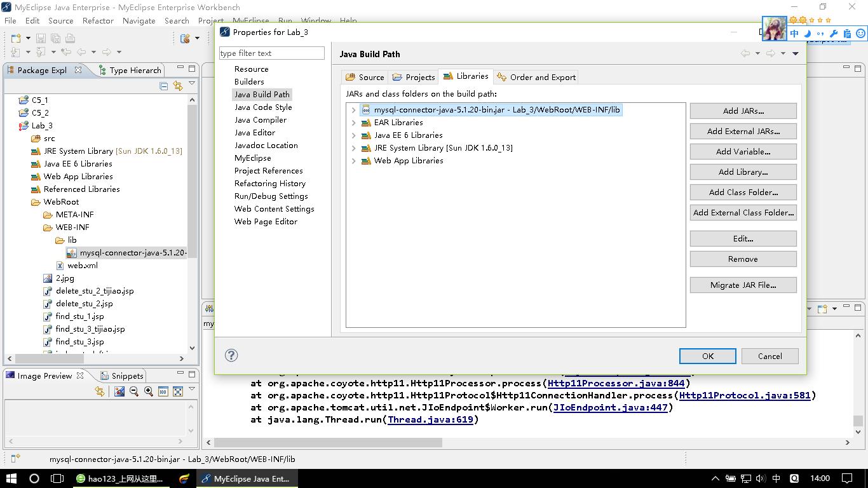
Task: Confirm with the OK button
Action: tap(707, 356)
